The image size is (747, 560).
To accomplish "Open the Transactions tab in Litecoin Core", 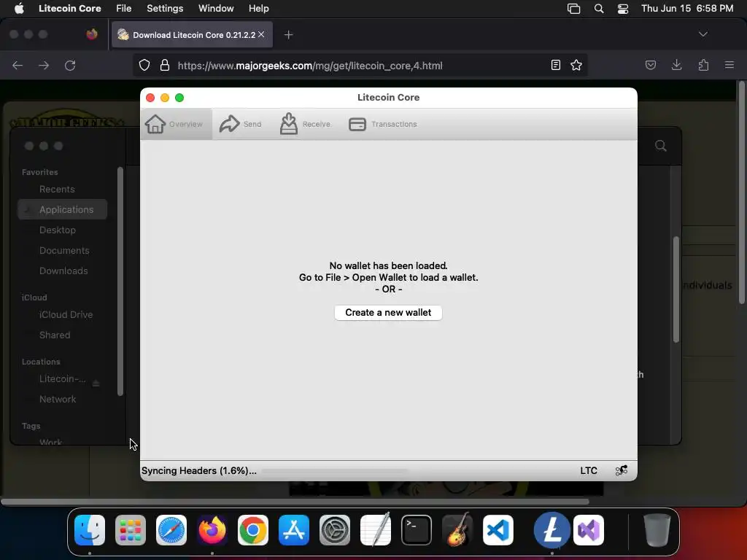I will point(383,124).
